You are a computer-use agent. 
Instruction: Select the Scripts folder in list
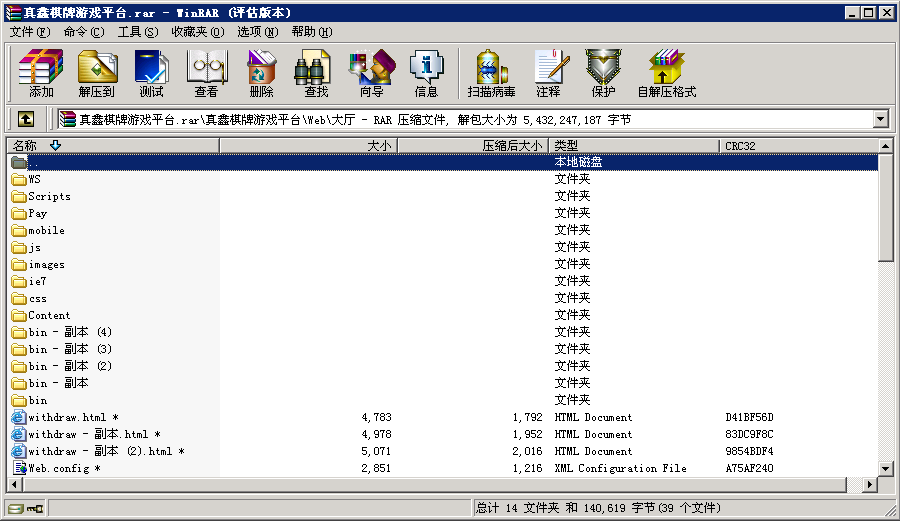tap(49, 196)
